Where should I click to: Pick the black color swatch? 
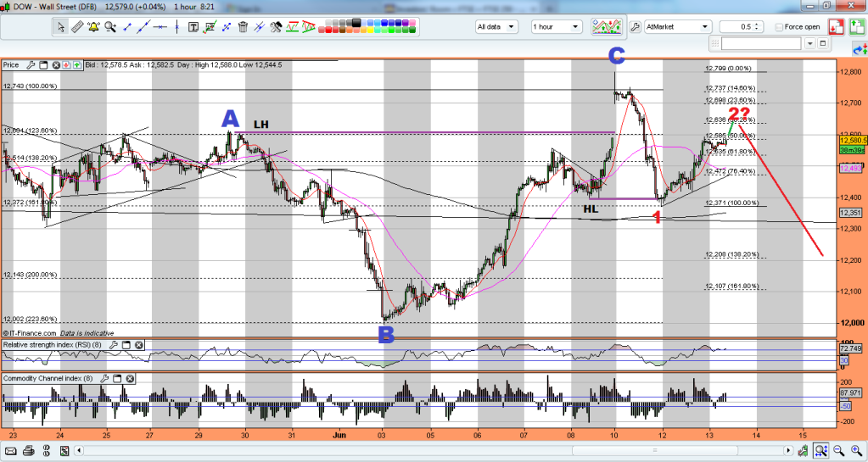coord(356,23)
